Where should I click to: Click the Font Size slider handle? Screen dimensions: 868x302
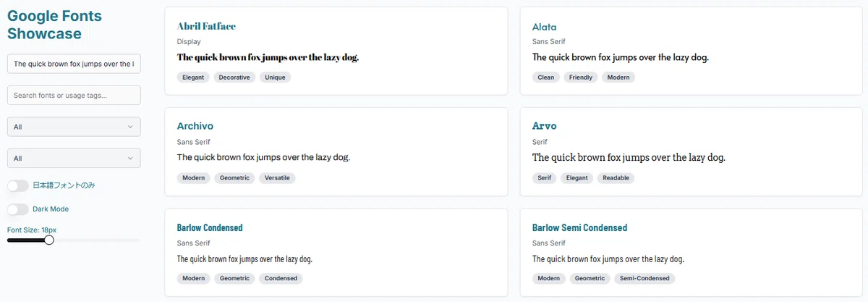point(49,240)
